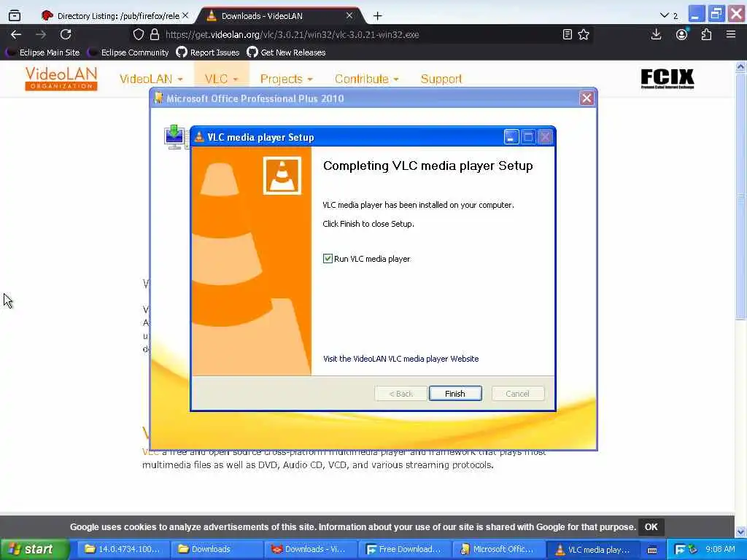
Task: Click the VideoLAN Organization logo
Action: 61,79
